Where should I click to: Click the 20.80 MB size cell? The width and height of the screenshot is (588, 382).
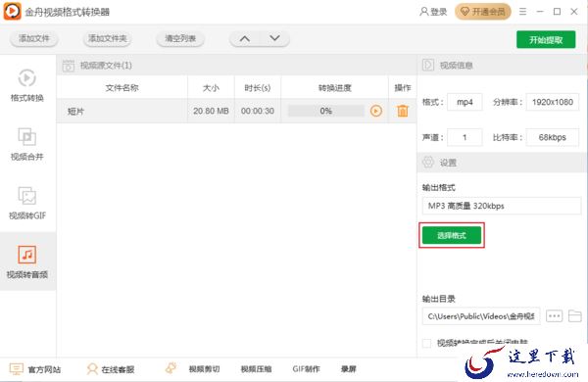point(211,111)
